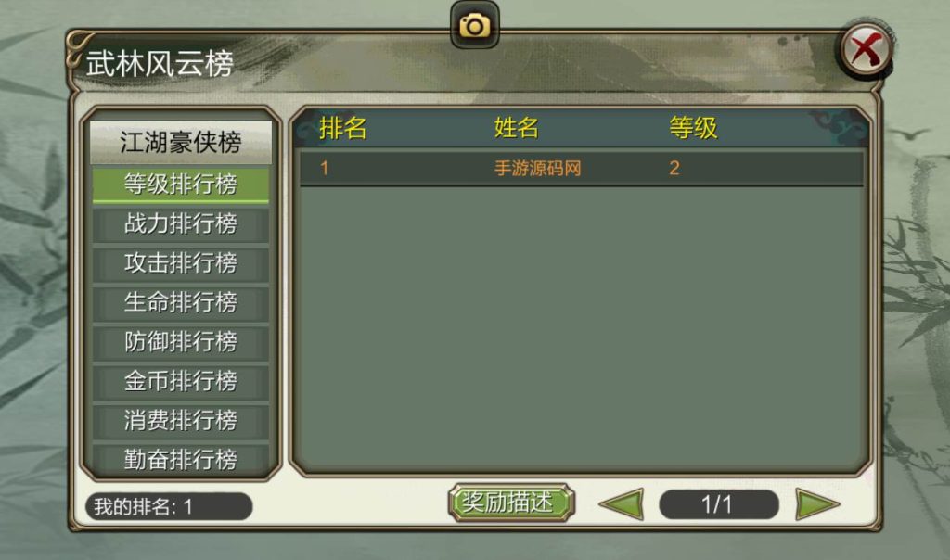Click the 1/1 page indicator

[x=719, y=504]
